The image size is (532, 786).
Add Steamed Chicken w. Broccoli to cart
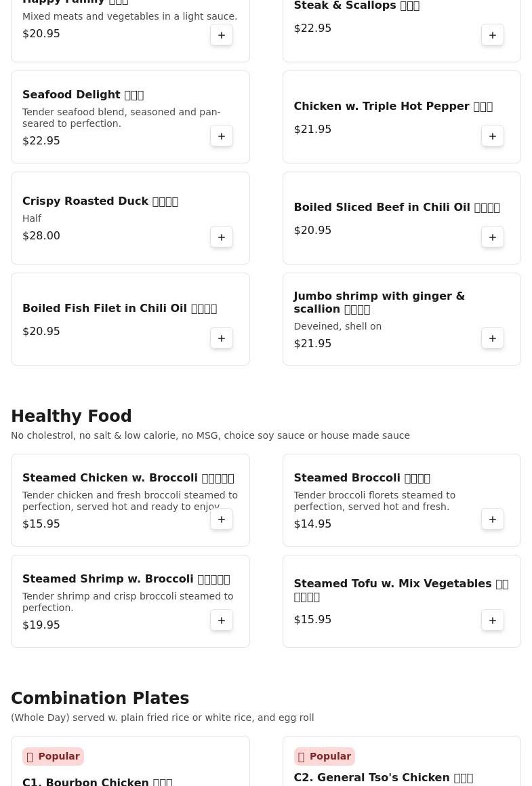pos(222,519)
